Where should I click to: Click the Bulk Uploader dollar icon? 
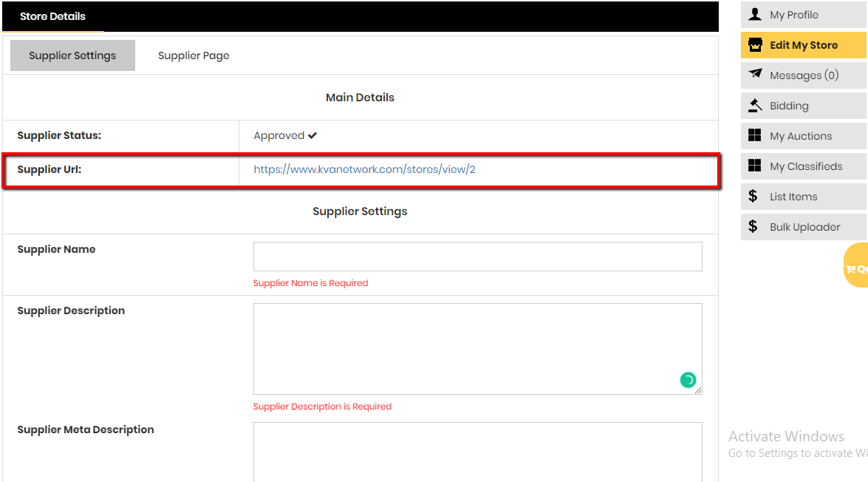click(x=753, y=226)
